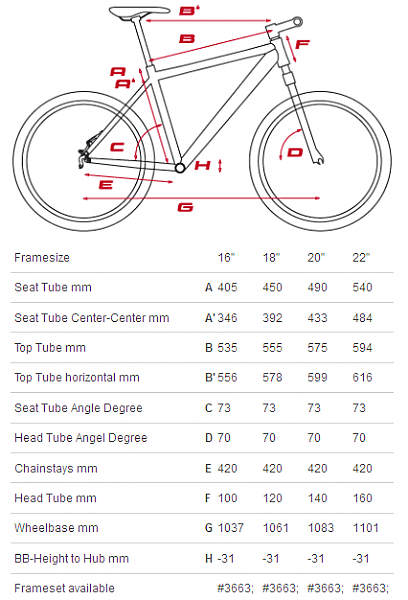The width and height of the screenshot is (408, 600).
Task: Click the bicycle saddle in diagram
Action: coord(139,12)
